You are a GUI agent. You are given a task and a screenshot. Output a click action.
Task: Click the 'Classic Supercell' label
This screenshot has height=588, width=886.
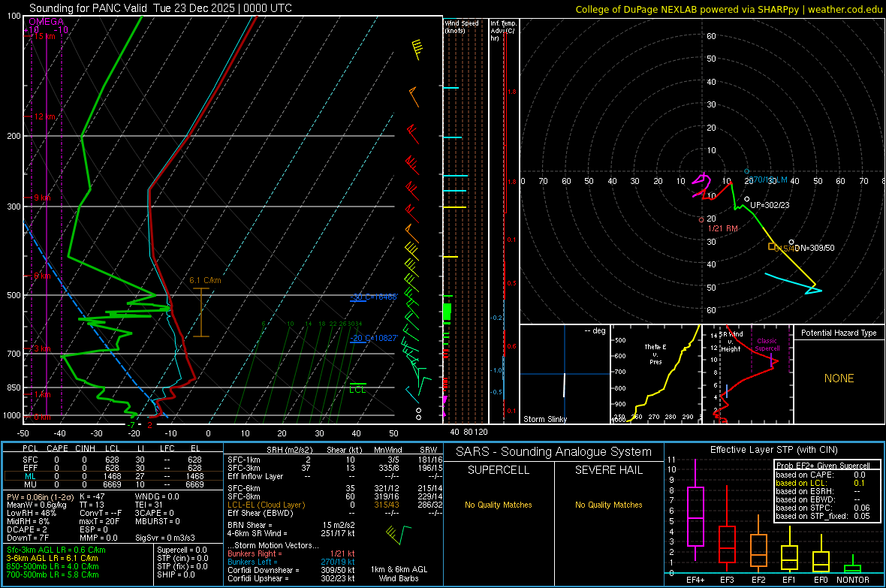click(x=767, y=345)
